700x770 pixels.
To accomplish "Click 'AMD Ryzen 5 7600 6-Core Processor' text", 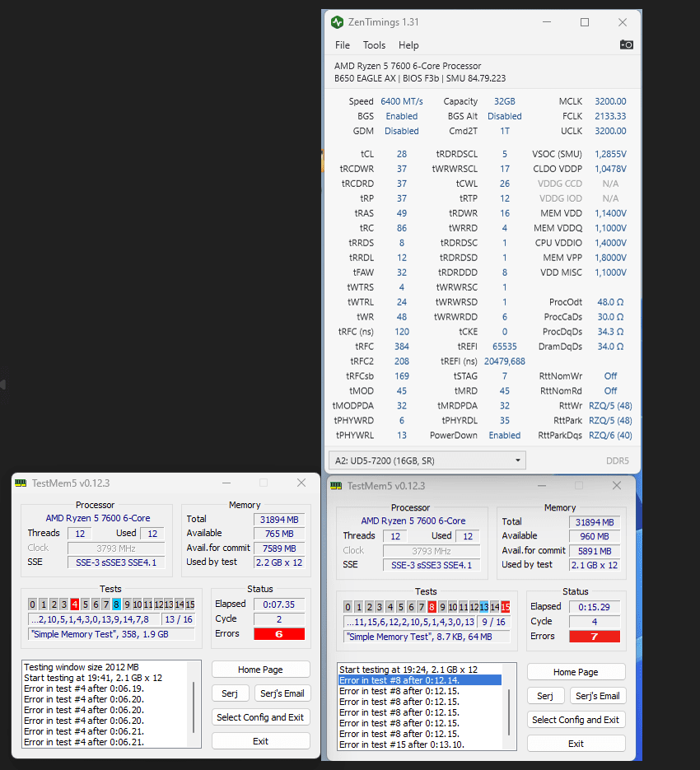I will 408,66.
